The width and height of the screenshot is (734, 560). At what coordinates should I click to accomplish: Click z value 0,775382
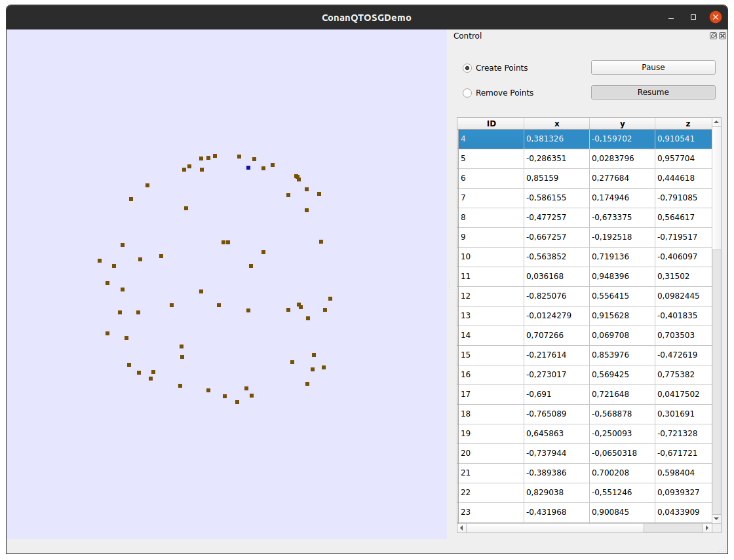click(x=684, y=375)
